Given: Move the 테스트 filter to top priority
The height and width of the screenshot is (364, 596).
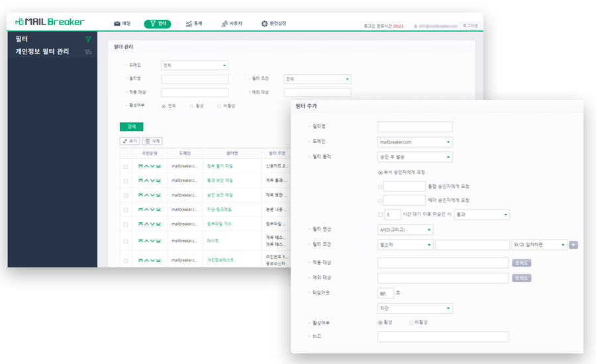Looking at the screenshot, I should point(140,241).
